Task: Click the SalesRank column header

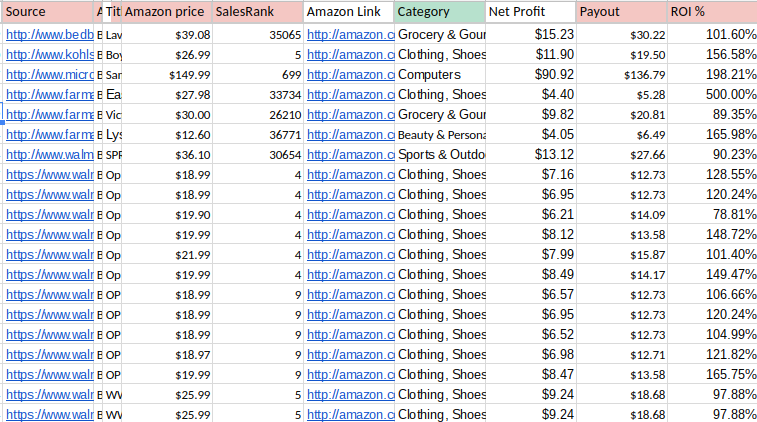Action: 257,12
